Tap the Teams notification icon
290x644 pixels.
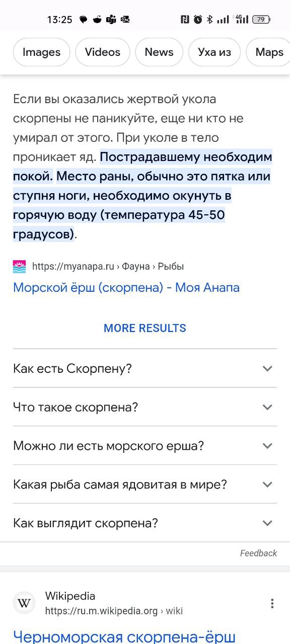coord(111,20)
